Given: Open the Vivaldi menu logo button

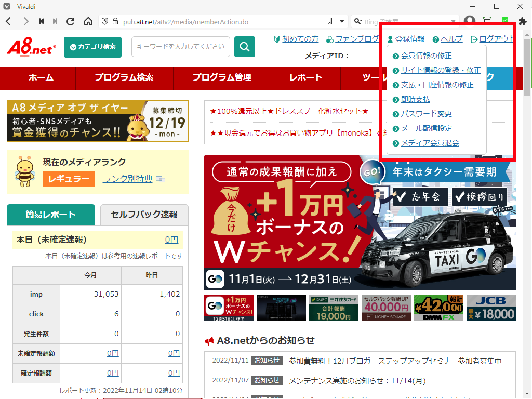Looking at the screenshot, I should point(6,6).
